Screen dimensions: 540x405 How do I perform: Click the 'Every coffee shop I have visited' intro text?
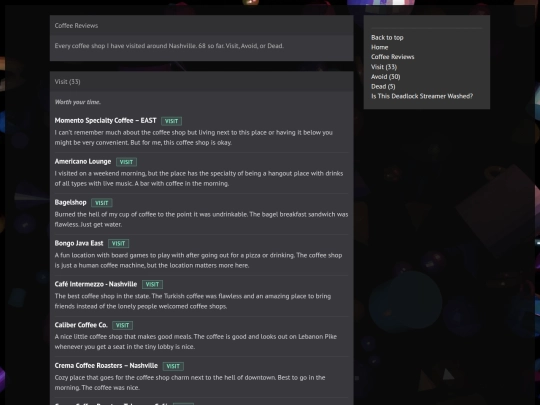[x=169, y=46]
